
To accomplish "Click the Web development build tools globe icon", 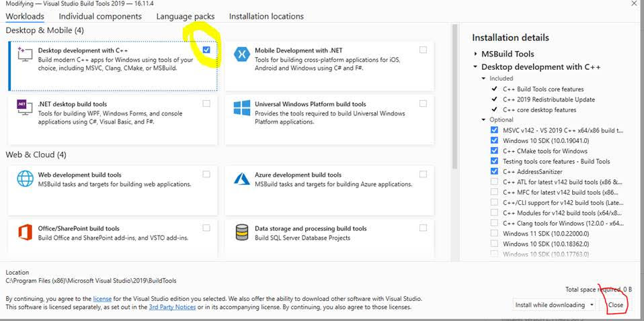I will pyautogui.click(x=25, y=179).
